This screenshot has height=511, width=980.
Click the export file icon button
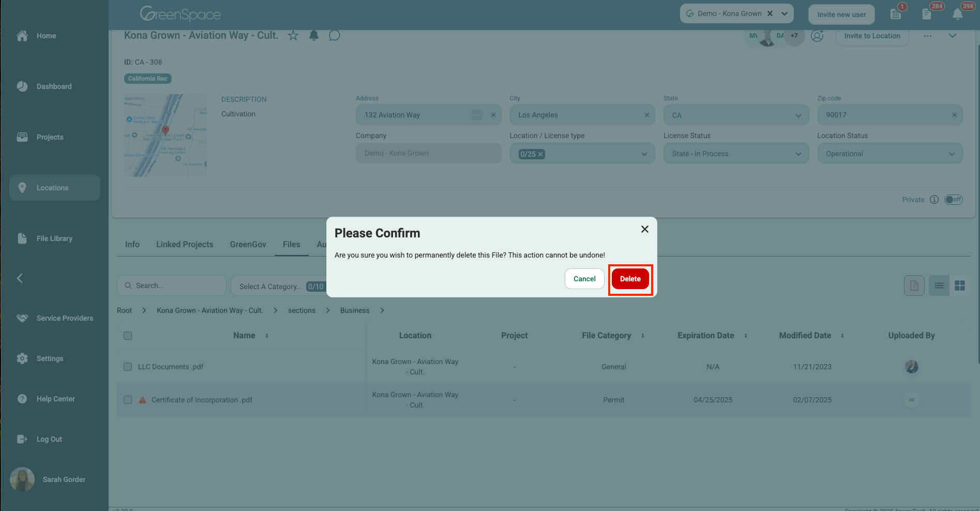pos(914,285)
